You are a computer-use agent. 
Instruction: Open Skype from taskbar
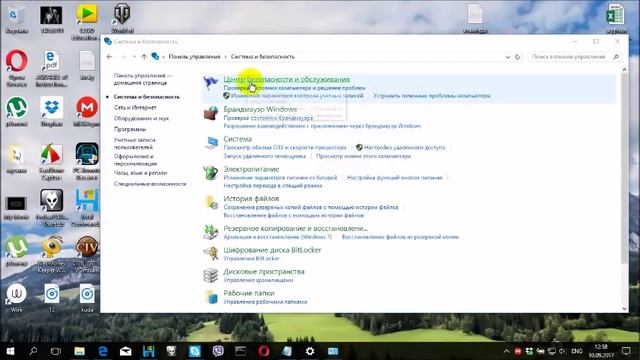[195, 351]
